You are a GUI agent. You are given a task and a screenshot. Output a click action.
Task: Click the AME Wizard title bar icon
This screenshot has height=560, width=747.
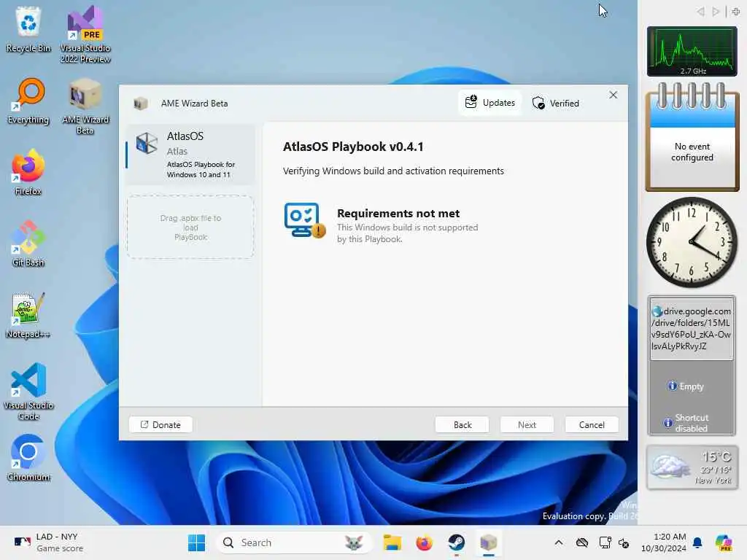[x=141, y=104]
